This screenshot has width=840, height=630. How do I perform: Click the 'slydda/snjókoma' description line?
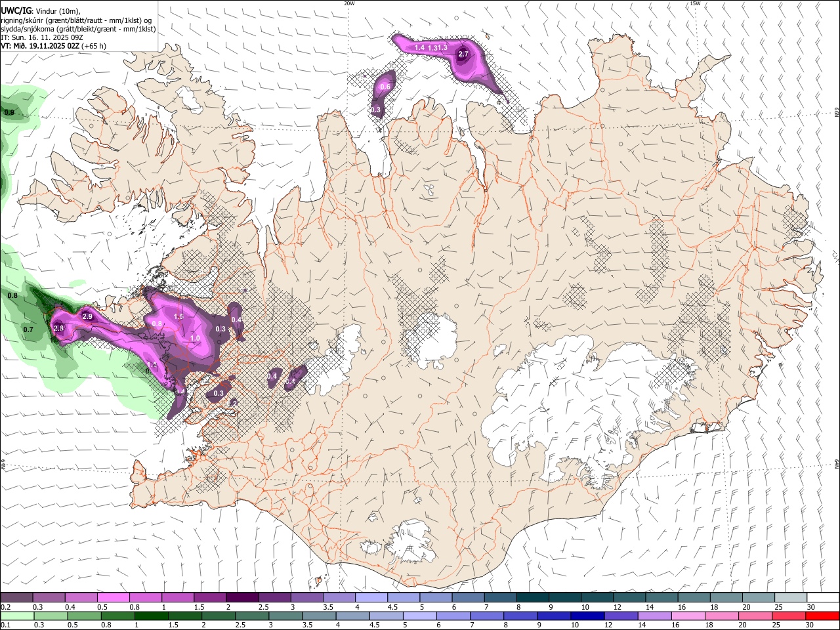78,29
